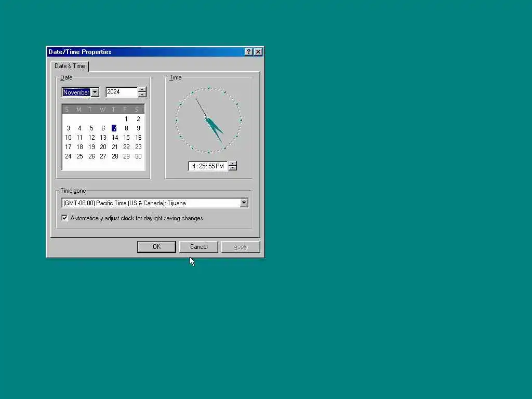Screen dimensions: 532x399
Task: Decrease the time with down spinner
Action: (x=232, y=169)
